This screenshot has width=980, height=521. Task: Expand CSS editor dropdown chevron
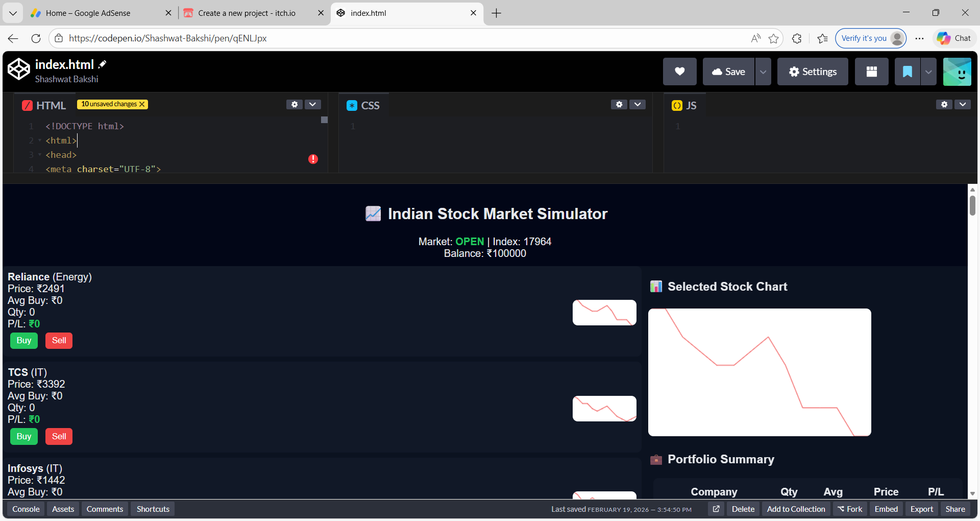(638, 104)
